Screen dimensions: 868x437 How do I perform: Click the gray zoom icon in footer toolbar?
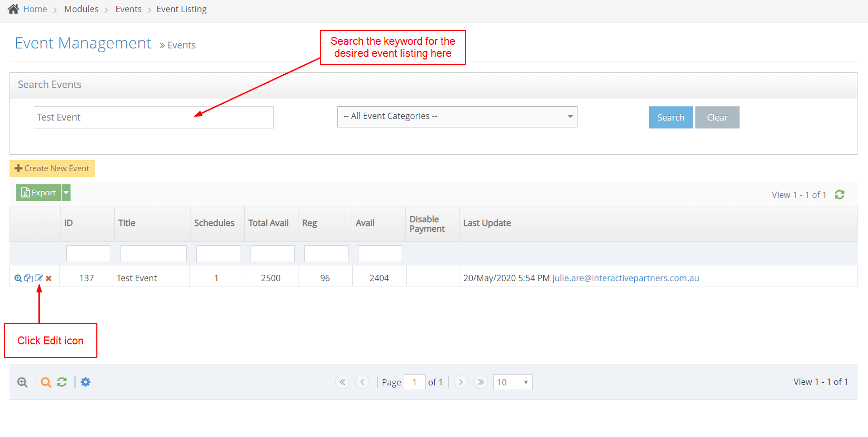click(22, 382)
